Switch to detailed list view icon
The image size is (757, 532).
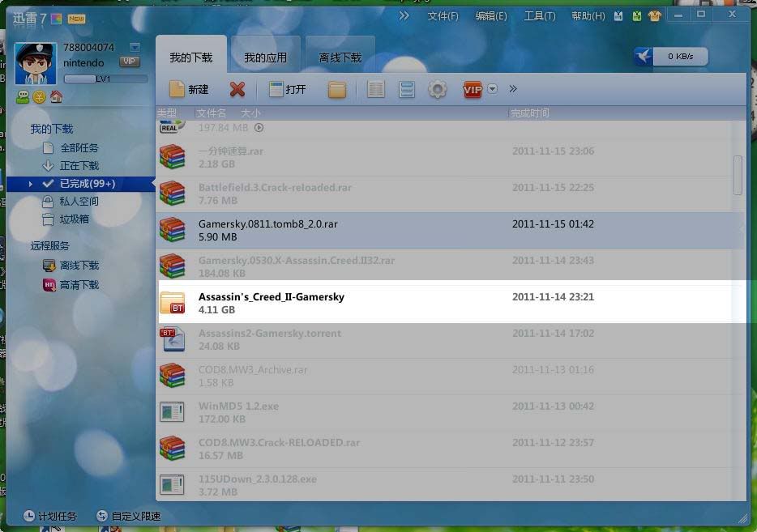pyautogui.click(x=375, y=89)
